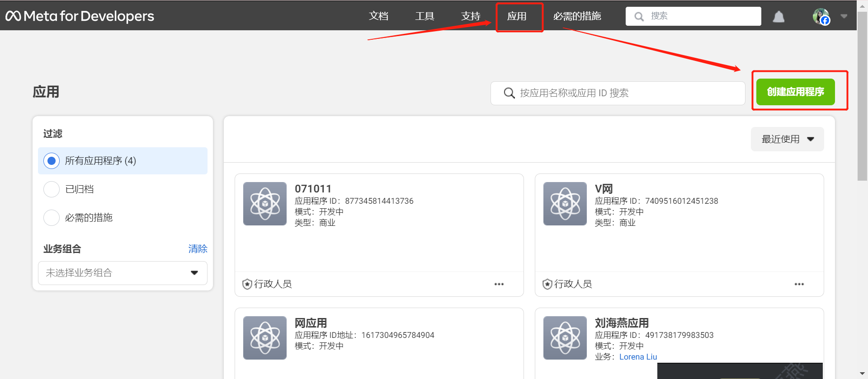Expand the account dropdown arrow

point(844,16)
